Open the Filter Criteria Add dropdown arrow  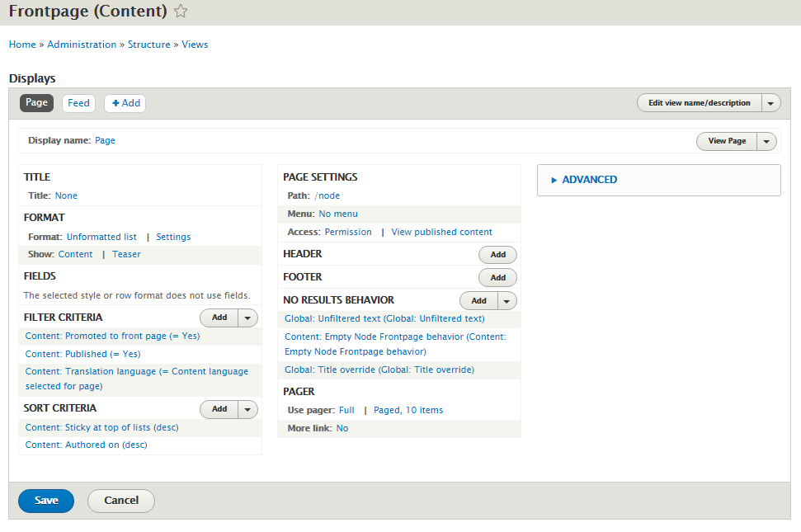[x=247, y=318]
